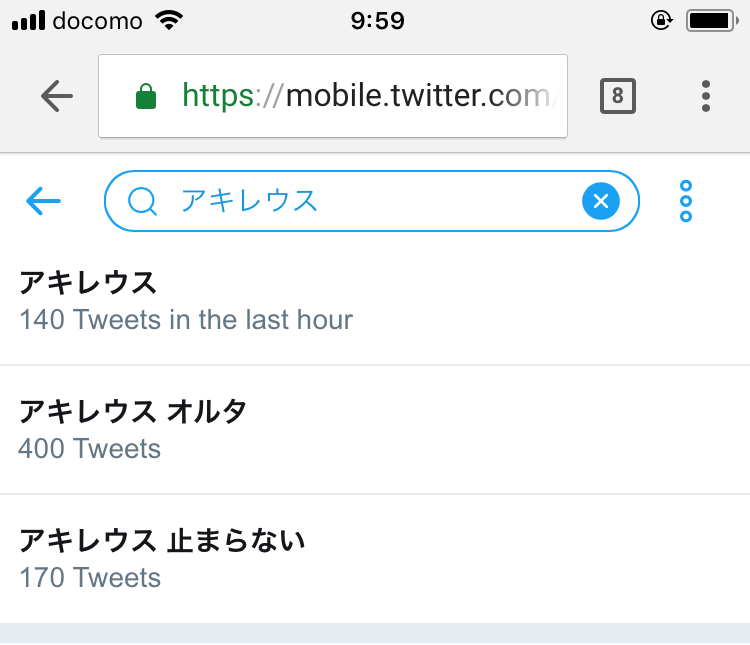
Task: Open Twitter's blue three-circle more menu
Action: pyautogui.click(x=686, y=202)
